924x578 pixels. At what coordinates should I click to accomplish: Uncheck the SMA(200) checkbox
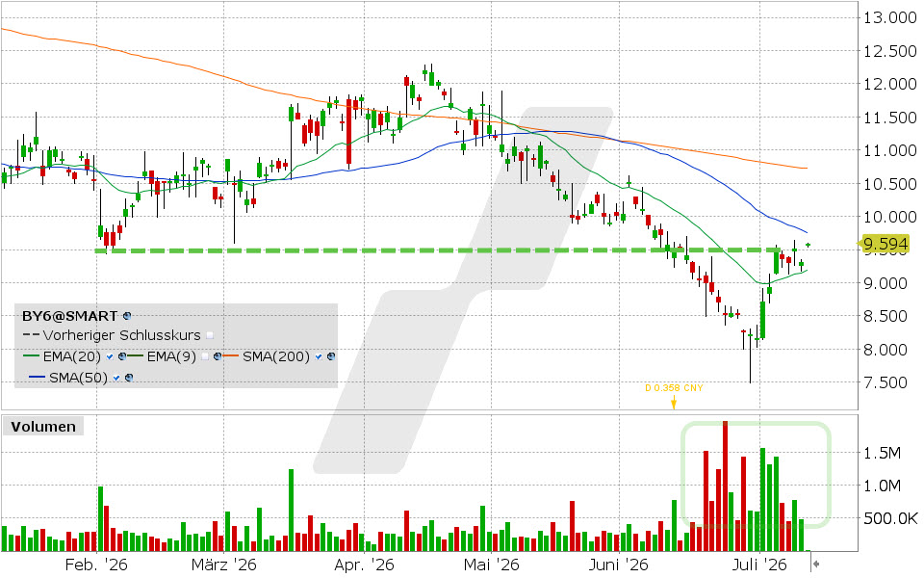pyautogui.click(x=319, y=356)
